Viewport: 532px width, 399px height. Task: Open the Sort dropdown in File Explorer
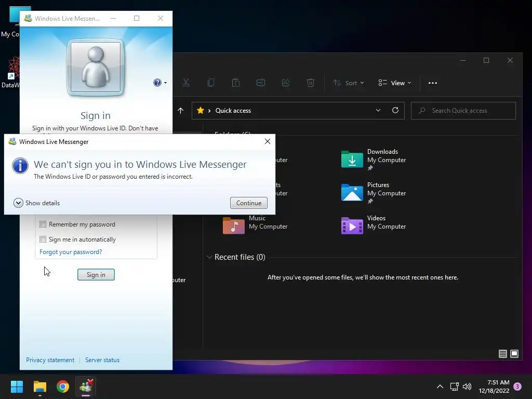(x=349, y=83)
